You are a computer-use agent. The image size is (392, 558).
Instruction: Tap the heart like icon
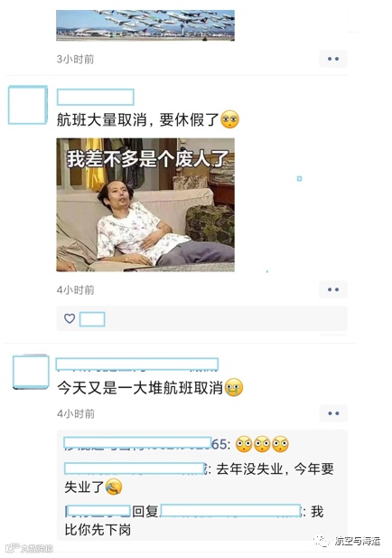pyautogui.click(x=70, y=318)
